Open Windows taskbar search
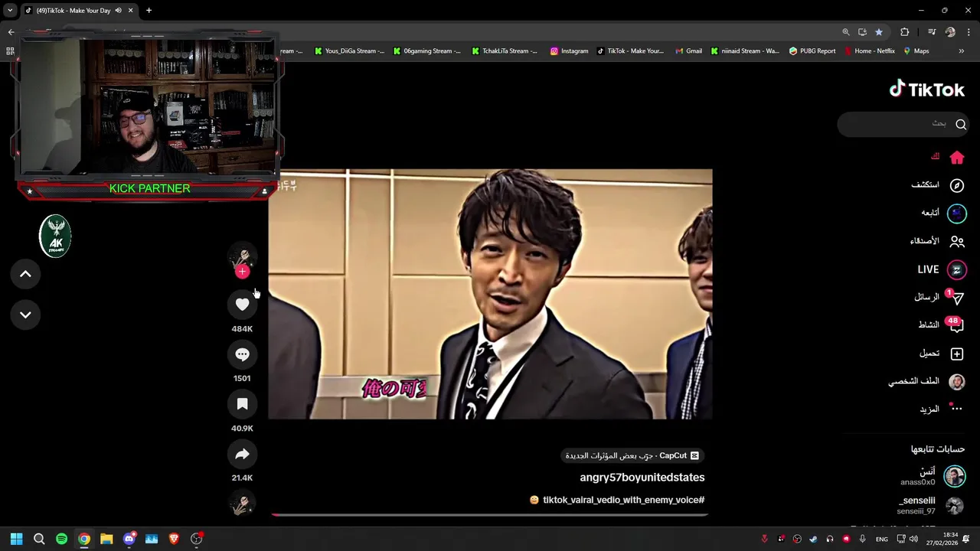 coord(39,539)
